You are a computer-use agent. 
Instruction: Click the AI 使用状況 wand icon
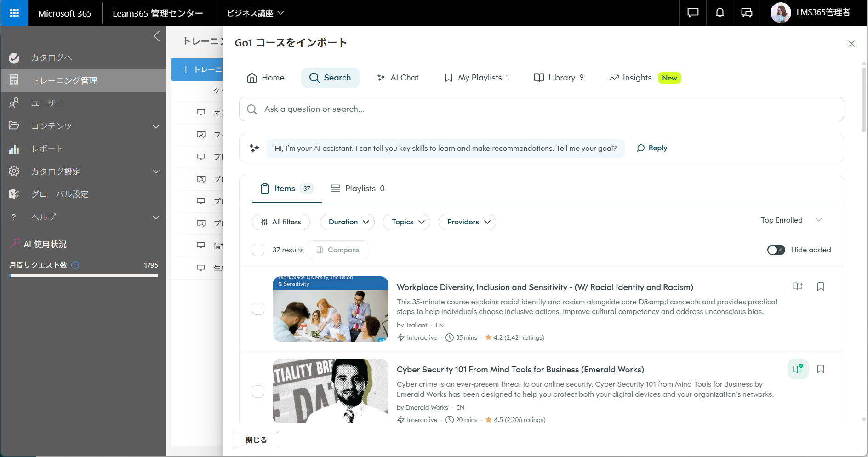[x=15, y=244]
